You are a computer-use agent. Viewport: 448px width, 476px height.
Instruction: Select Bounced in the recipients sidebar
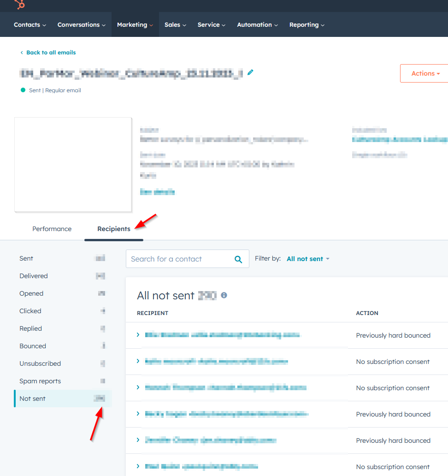[32, 346]
